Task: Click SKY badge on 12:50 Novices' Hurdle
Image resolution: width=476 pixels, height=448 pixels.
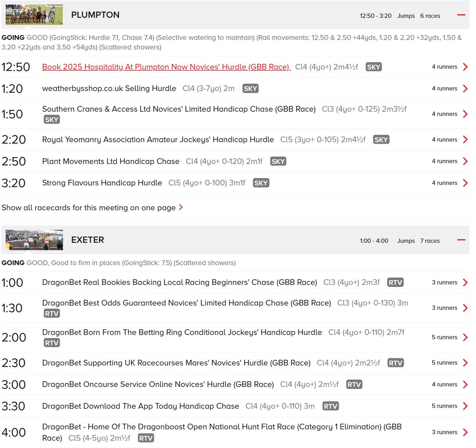Action: 374,67
